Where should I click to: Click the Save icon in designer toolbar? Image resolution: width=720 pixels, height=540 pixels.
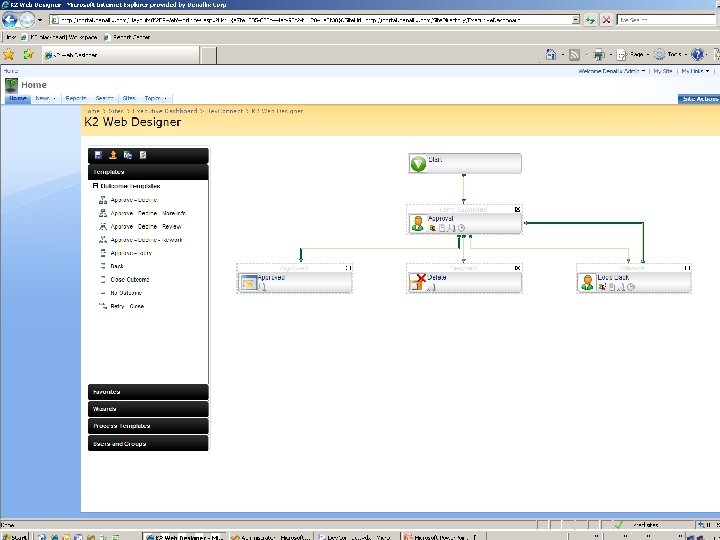click(x=98, y=155)
